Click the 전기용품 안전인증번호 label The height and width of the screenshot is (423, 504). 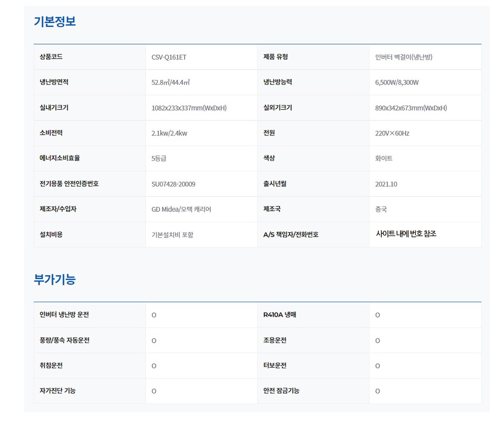pos(69,184)
